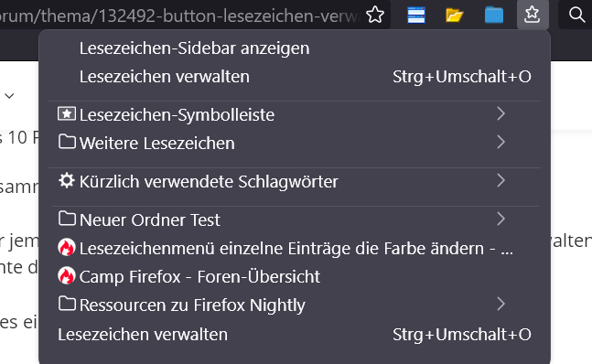This screenshot has height=364, width=592.
Task: Click the bookmark star in the URL bar
Action: (375, 15)
